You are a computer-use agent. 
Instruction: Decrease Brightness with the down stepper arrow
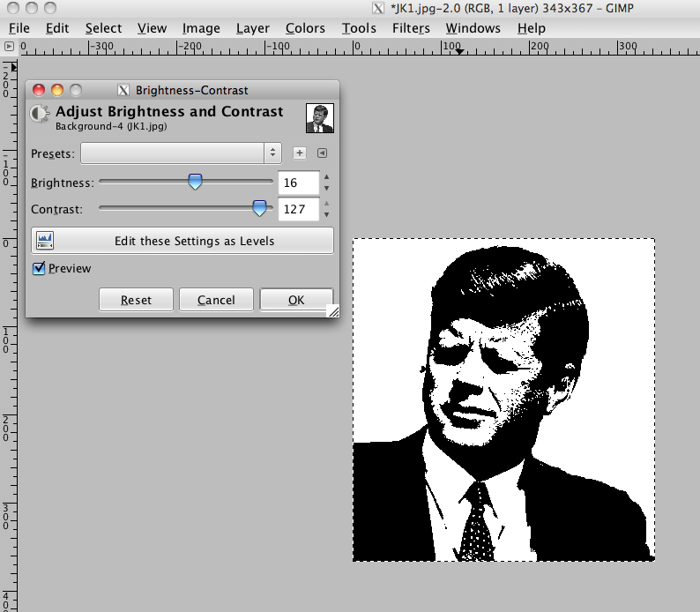pos(327,189)
